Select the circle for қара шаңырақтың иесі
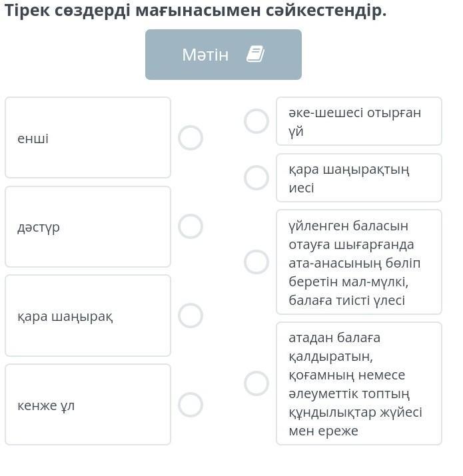Viewport: 463px width, 476px height. [x=256, y=178]
